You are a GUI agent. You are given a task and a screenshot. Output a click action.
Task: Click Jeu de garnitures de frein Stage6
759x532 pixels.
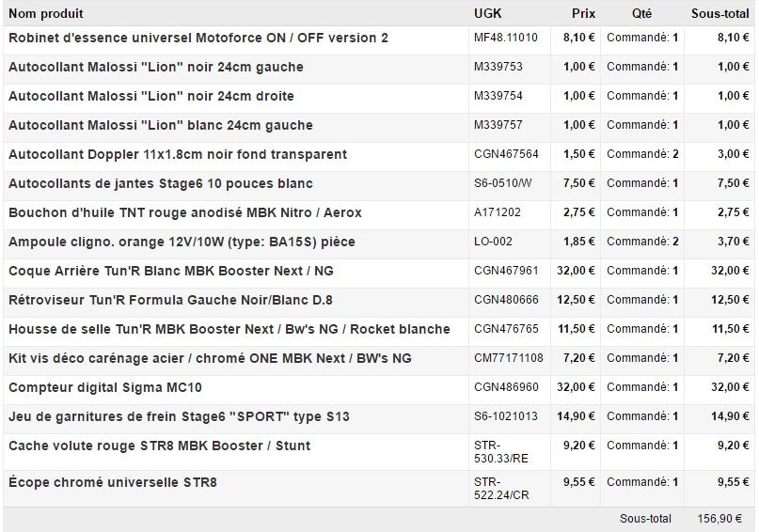[179, 416]
